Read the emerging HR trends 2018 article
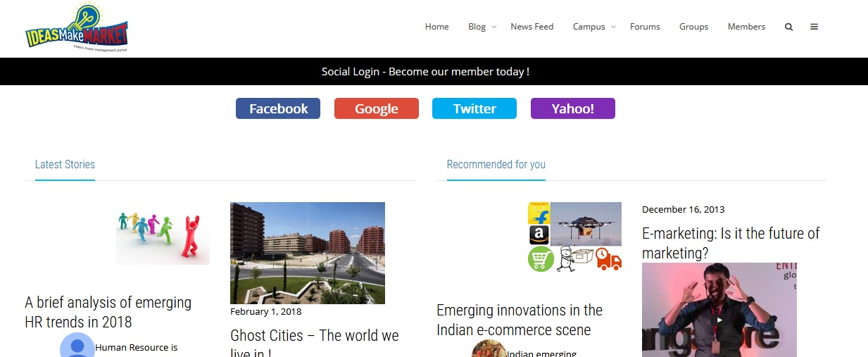The image size is (868, 357). [108, 312]
